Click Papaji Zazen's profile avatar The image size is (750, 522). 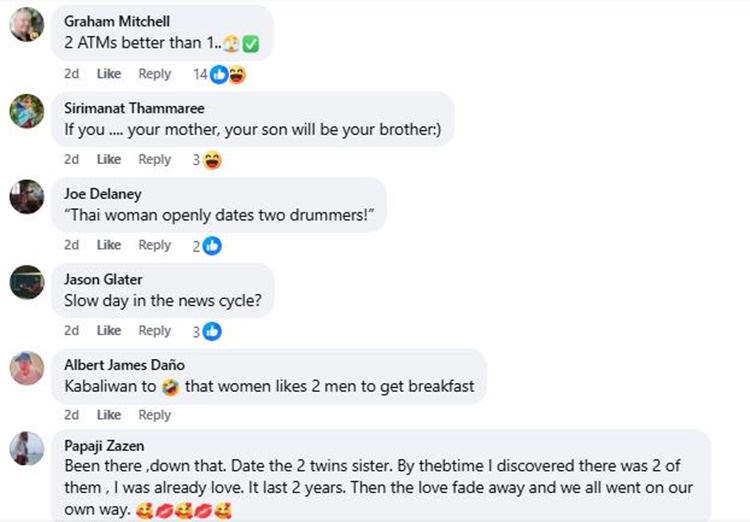point(27,448)
